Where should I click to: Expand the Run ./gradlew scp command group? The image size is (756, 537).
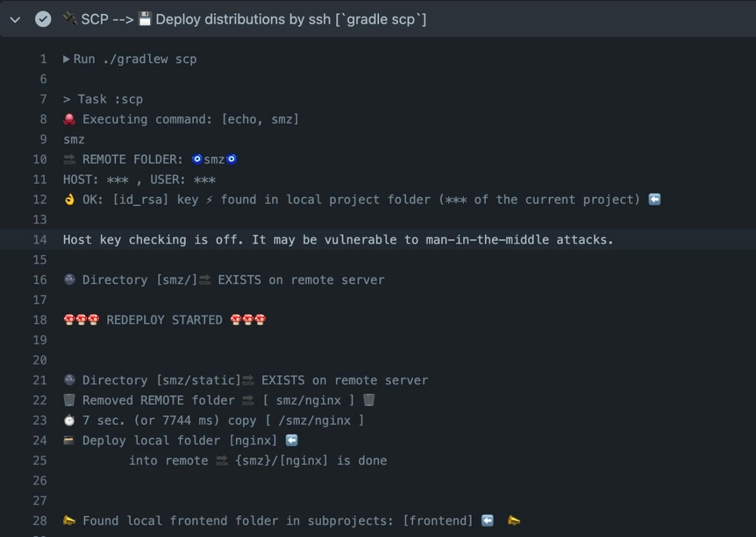66,59
